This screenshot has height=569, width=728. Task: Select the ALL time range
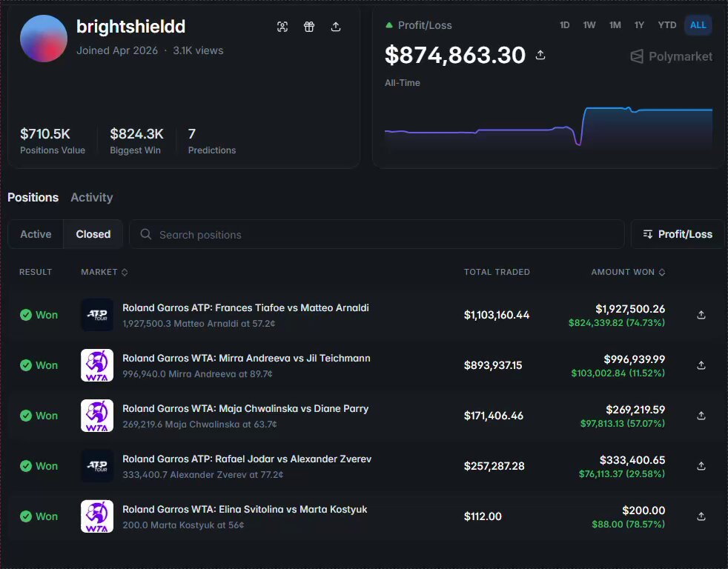(x=698, y=25)
